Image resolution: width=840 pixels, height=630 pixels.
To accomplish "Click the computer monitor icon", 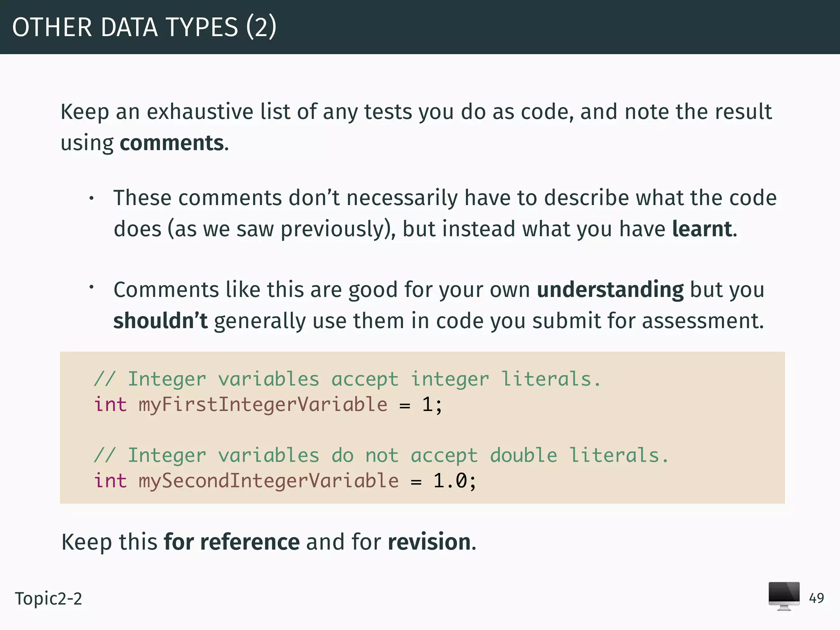I will pos(784,596).
